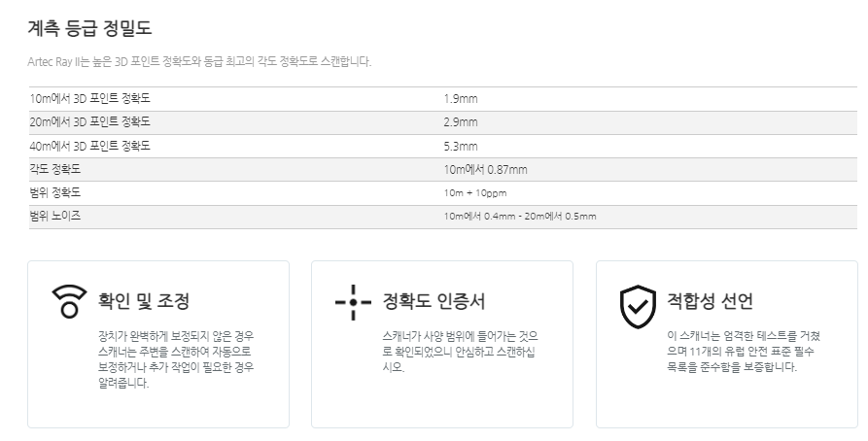Click the wireless calibration icon beside 확인 및 조정
The width and height of the screenshot is (868, 441).
point(69,301)
